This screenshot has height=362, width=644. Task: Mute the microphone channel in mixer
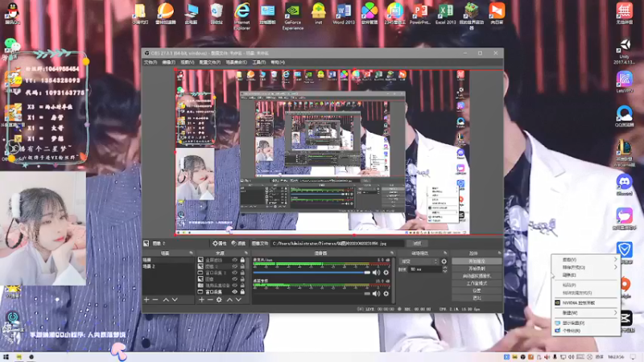[376, 273]
